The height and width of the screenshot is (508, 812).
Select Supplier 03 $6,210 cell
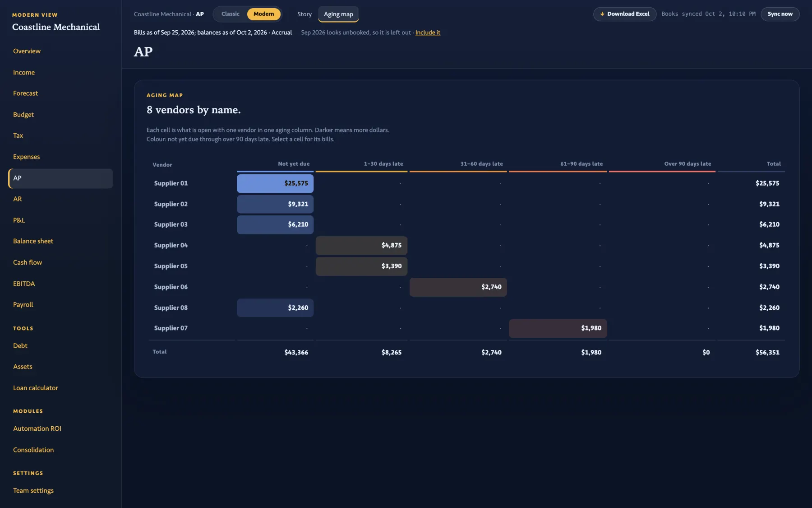tap(275, 224)
